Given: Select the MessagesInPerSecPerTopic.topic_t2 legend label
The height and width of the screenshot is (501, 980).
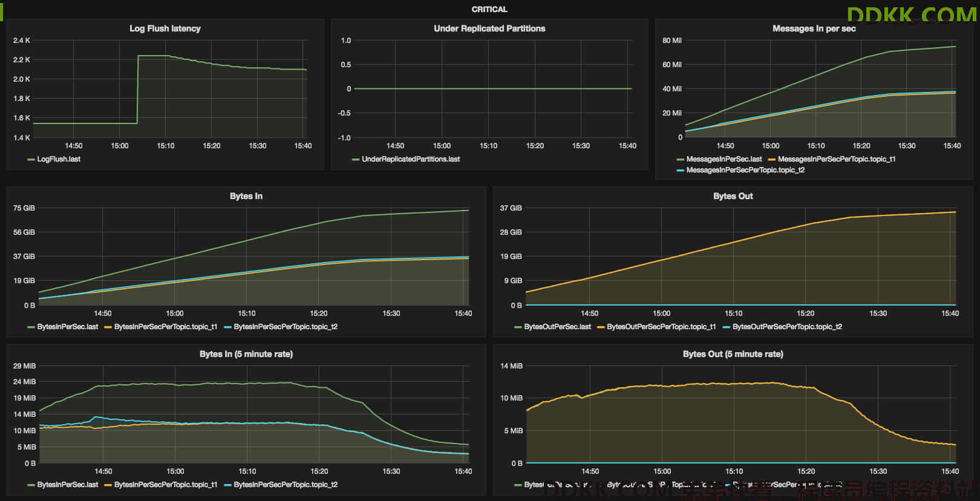Looking at the screenshot, I should pos(745,170).
